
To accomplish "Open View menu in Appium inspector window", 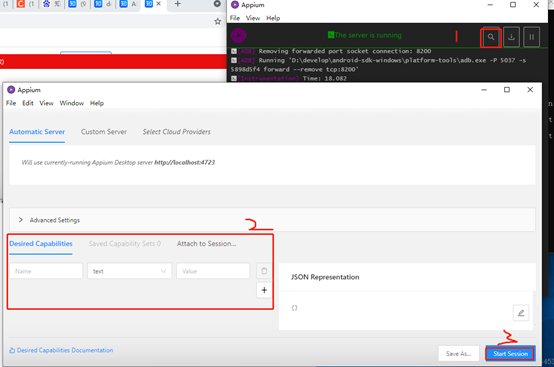I will pyautogui.click(x=46, y=103).
